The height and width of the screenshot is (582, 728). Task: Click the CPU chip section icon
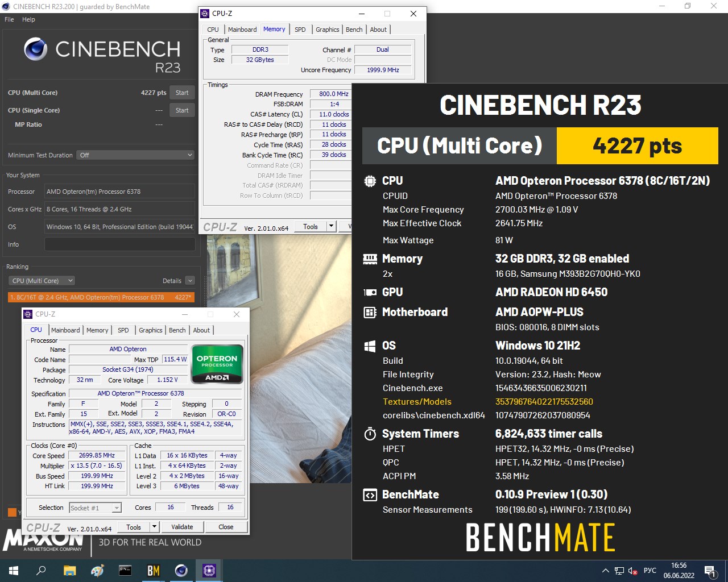(370, 181)
